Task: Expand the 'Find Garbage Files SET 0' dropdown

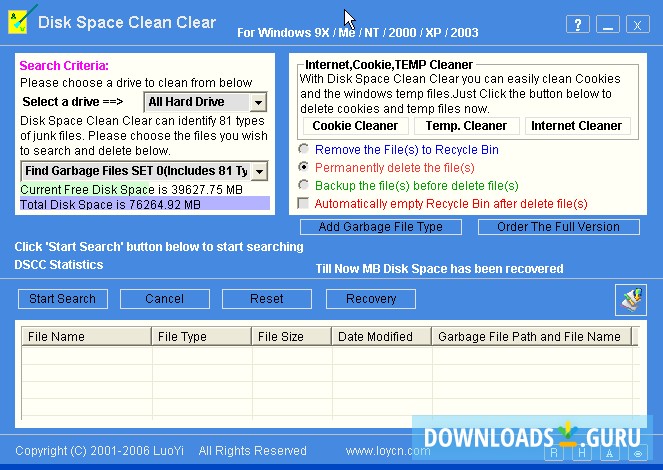Action: pos(260,171)
